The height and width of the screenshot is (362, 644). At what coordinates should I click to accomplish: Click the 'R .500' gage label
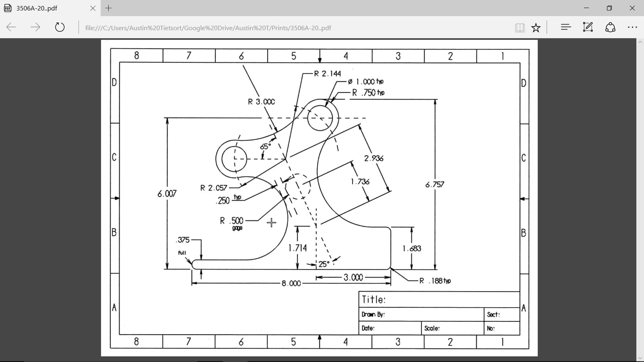pos(231,221)
